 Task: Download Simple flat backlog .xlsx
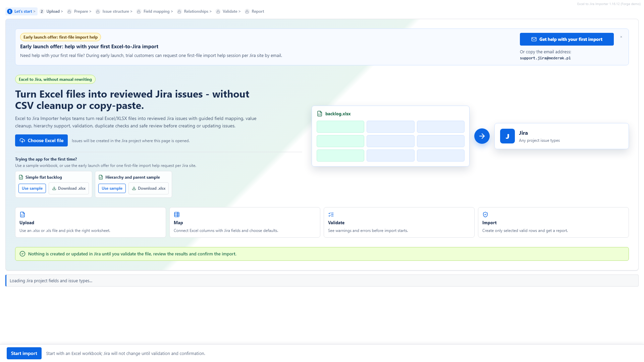[69, 188]
